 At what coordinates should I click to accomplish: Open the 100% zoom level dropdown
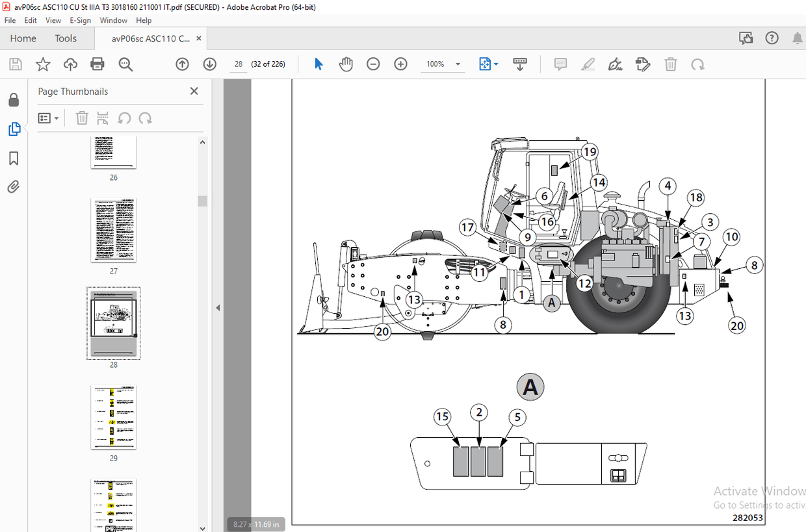443,64
